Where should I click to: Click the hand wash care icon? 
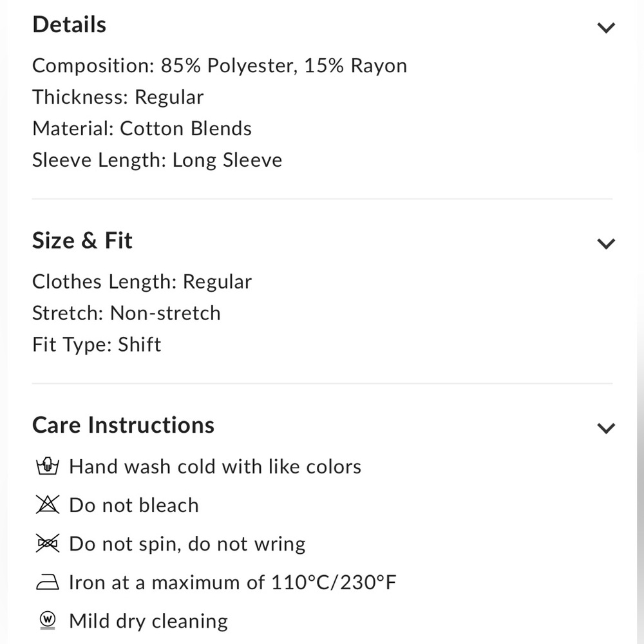[x=48, y=466]
